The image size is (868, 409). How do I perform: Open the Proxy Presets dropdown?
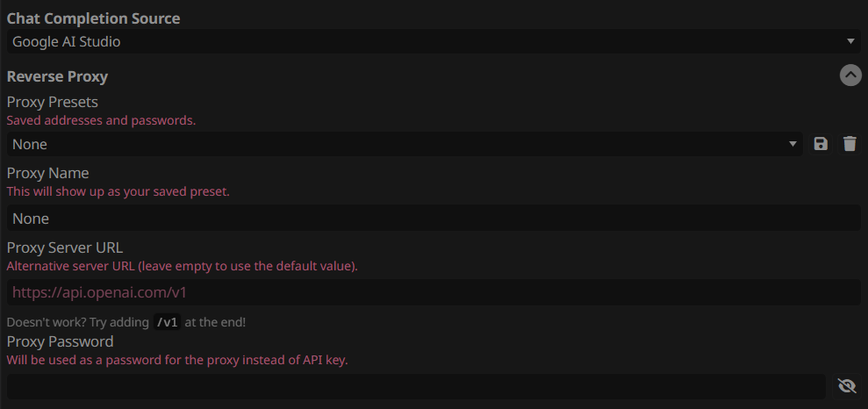click(405, 145)
